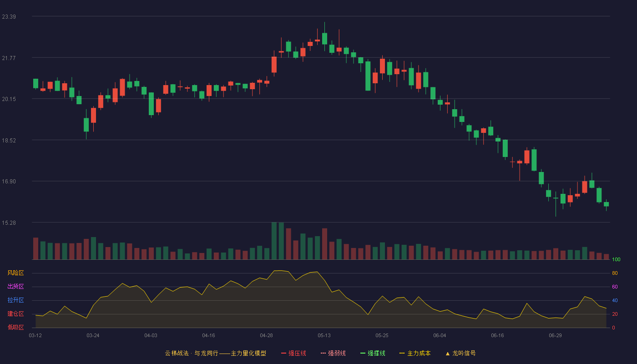Toggle 龙吟信号 legend label
Image resolution: width=637 pixels, height=364 pixels.
click(x=464, y=353)
